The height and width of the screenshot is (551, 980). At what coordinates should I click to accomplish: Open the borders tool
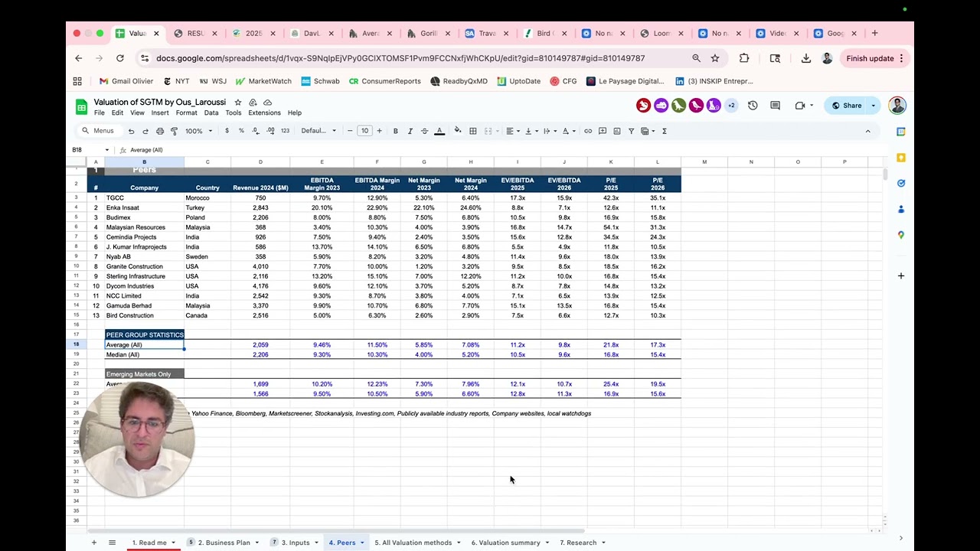[473, 131]
